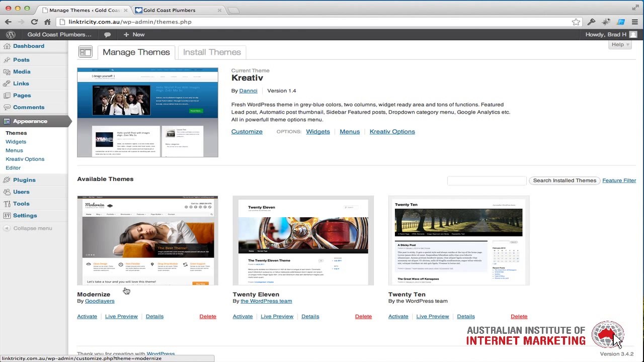This screenshot has width=644, height=362.
Task: Open the Goodlayers author link
Action: (x=100, y=301)
